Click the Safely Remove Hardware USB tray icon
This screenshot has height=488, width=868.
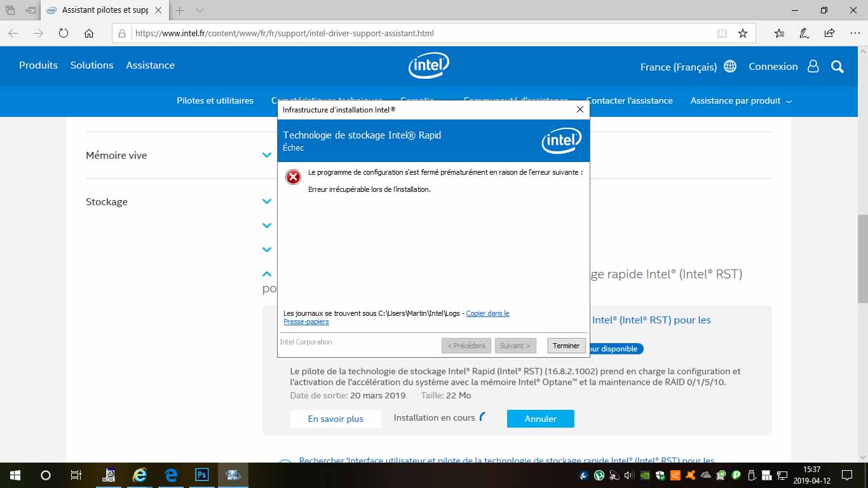pyautogui.click(x=752, y=475)
